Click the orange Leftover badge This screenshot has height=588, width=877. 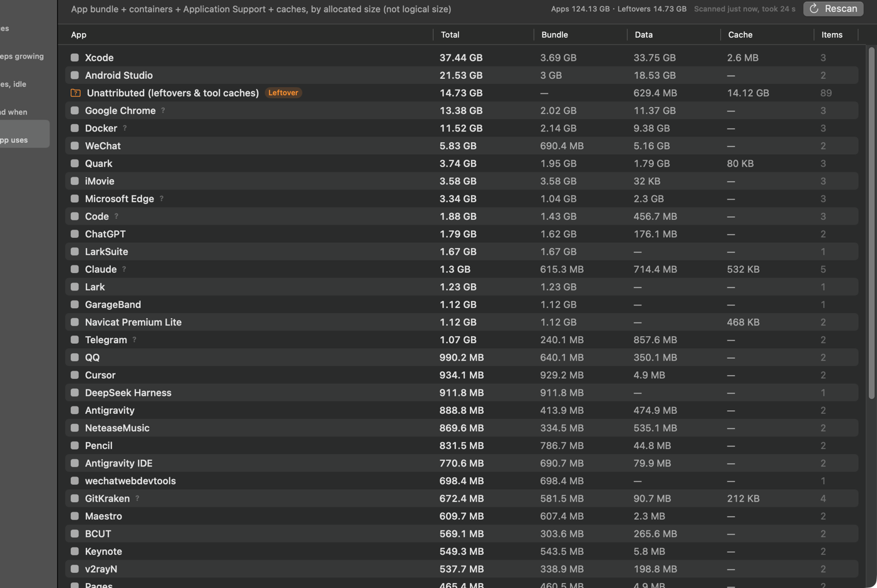point(283,93)
